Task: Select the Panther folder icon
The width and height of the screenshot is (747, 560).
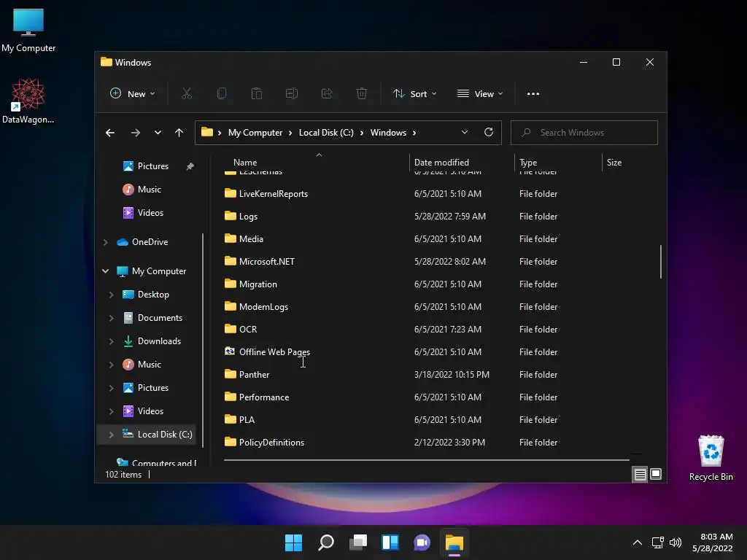Action: pos(230,374)
